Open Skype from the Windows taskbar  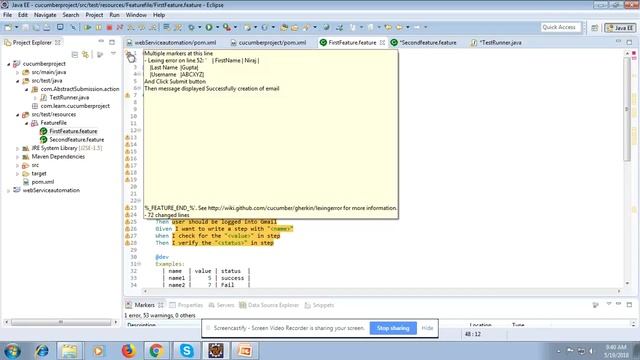point(186,351)
